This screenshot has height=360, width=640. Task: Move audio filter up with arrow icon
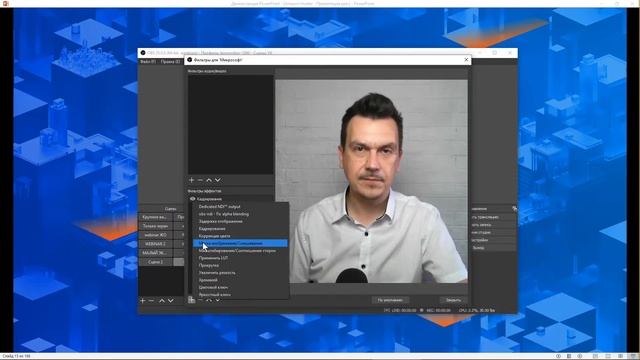[209, 180]
